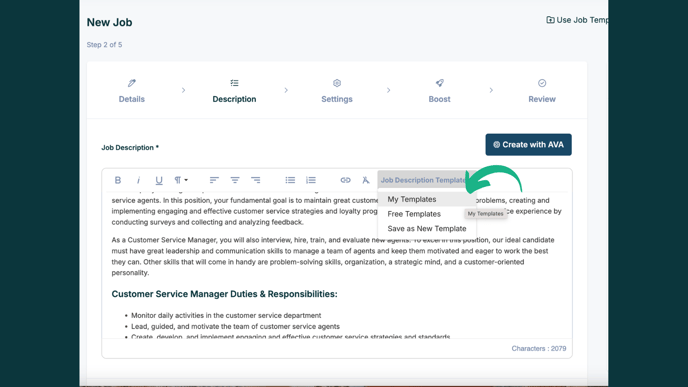Apply underline formatting
688x387 pixels.
[159, 180]
